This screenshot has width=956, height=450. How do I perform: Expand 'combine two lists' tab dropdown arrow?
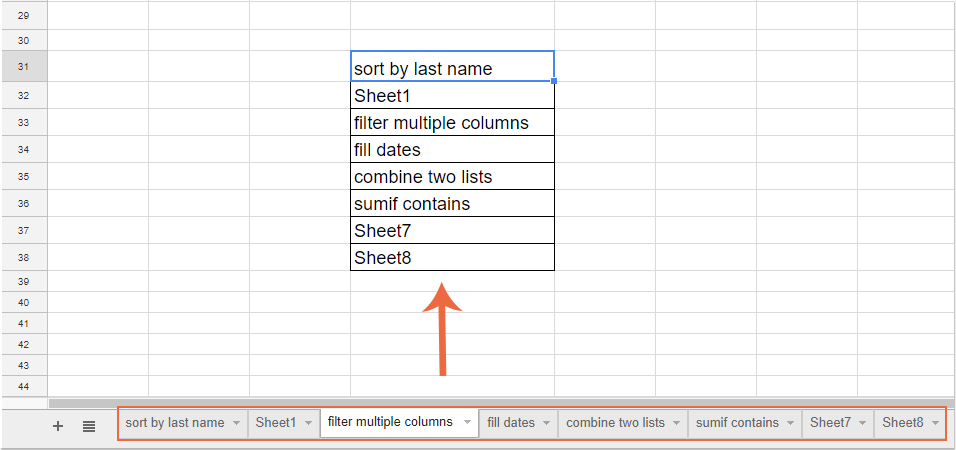(676, 423)
